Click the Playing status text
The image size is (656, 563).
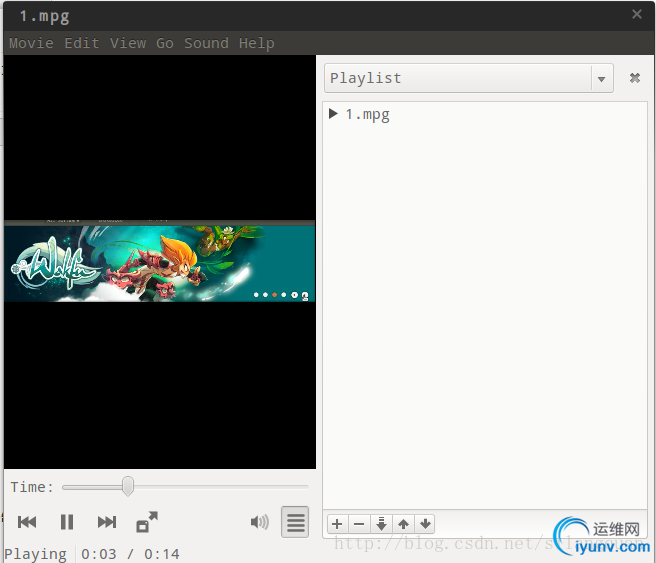tap(36, 554)
